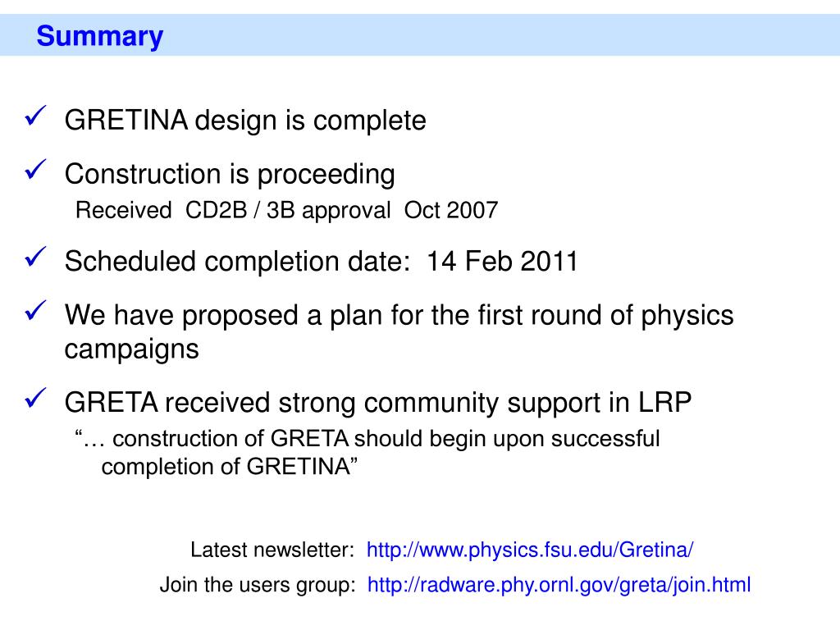Click checkmark next to GRETA received support
The width and height of the screenshot is (840, 630).
pyautogui.click(x=35, y=398)
